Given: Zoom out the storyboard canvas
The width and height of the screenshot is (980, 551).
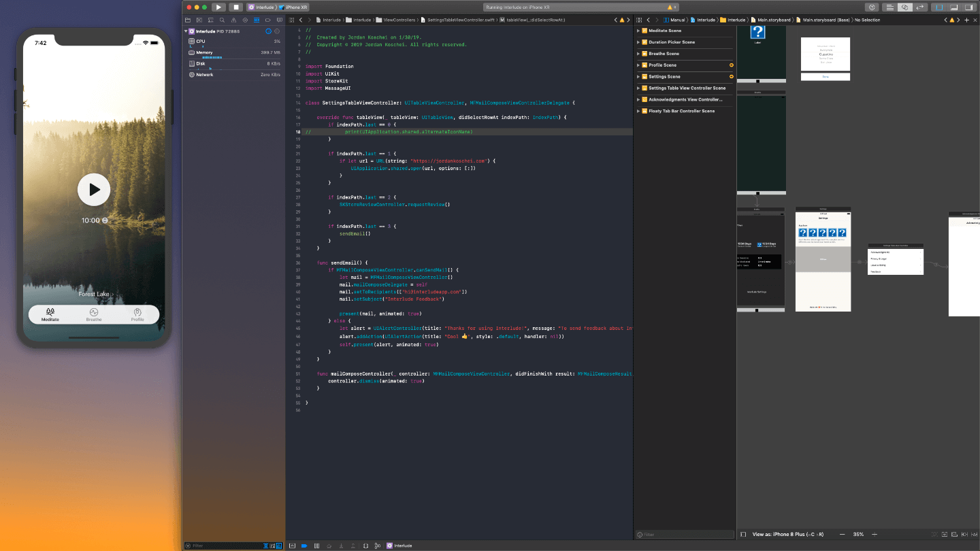Looking at the screenshot, I should click(x=843, y=534).
